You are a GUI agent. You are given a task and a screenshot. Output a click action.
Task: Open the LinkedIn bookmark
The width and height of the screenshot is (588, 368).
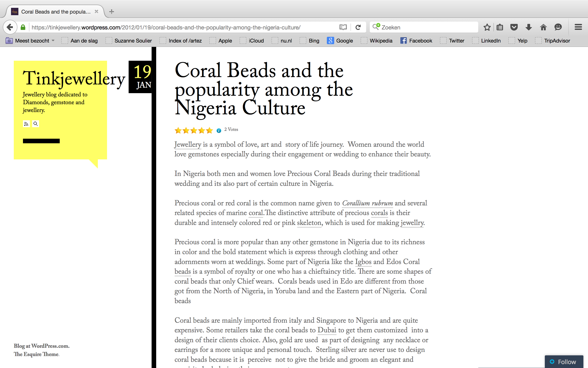tap(486, 41)
